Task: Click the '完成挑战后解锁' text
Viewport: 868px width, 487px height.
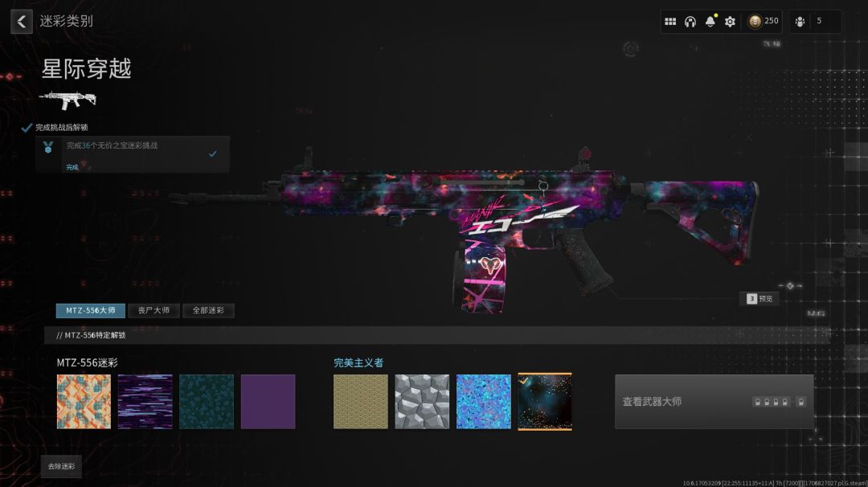Action: (x=61, y=127)
